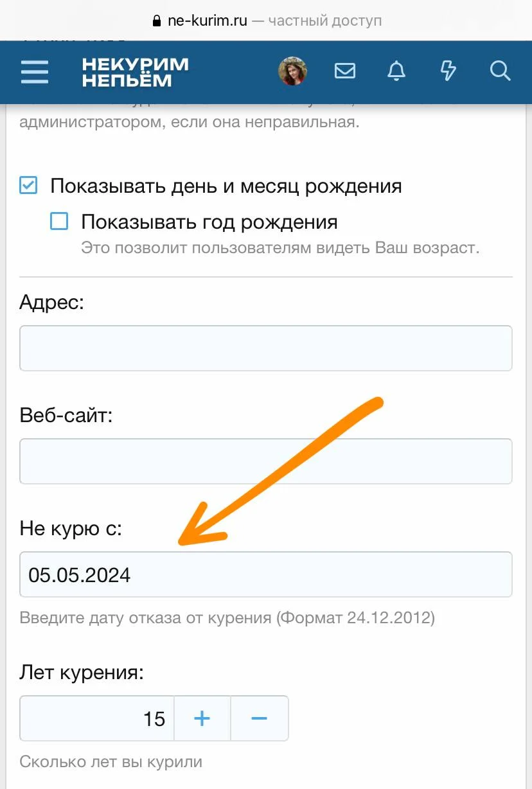Increase Лет курения with the plus button
Screen dimensions: 532x789
point(202,718)
